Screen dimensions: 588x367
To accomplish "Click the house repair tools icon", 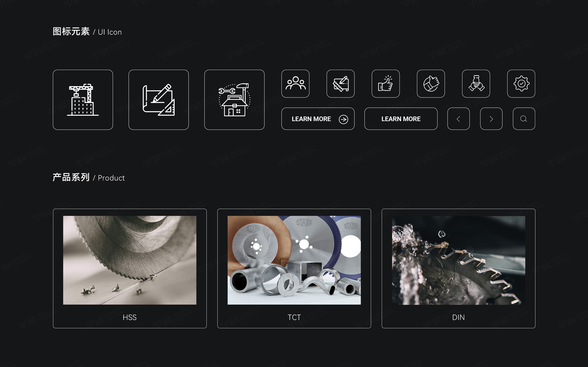I will (234, 100).
